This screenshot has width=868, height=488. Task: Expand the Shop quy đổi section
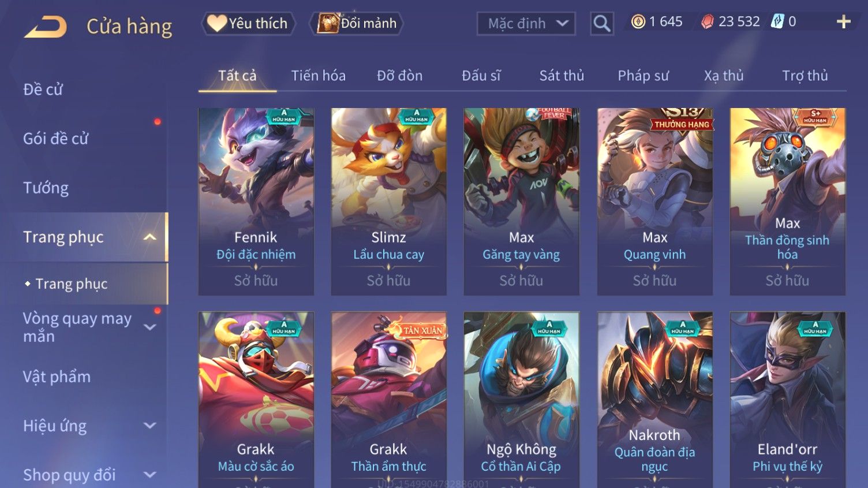[x=149, y=475]
